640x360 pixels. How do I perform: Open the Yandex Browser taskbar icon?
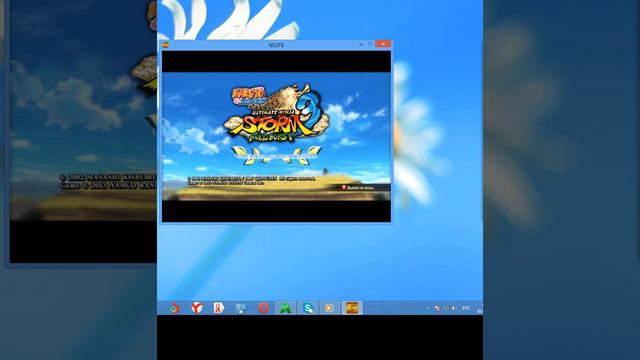[x=197, y=308]
